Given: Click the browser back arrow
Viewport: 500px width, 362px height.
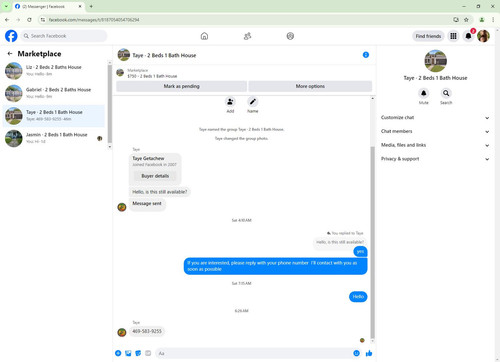Looking at the screenshot, I should [x=7, y=20].
